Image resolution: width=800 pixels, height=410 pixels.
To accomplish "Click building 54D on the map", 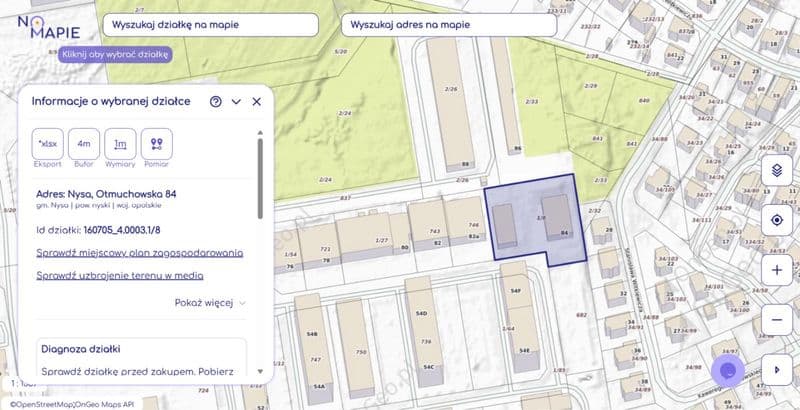I will [x=424, y=331].
